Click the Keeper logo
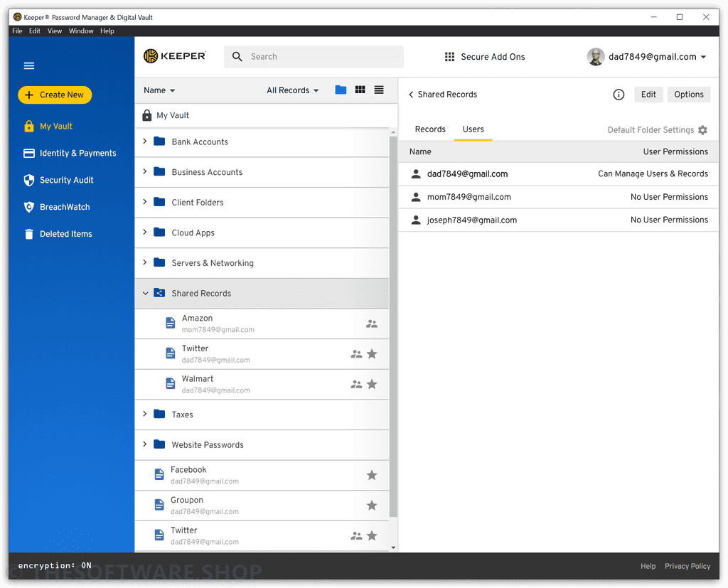 click(x=175, y=56)
